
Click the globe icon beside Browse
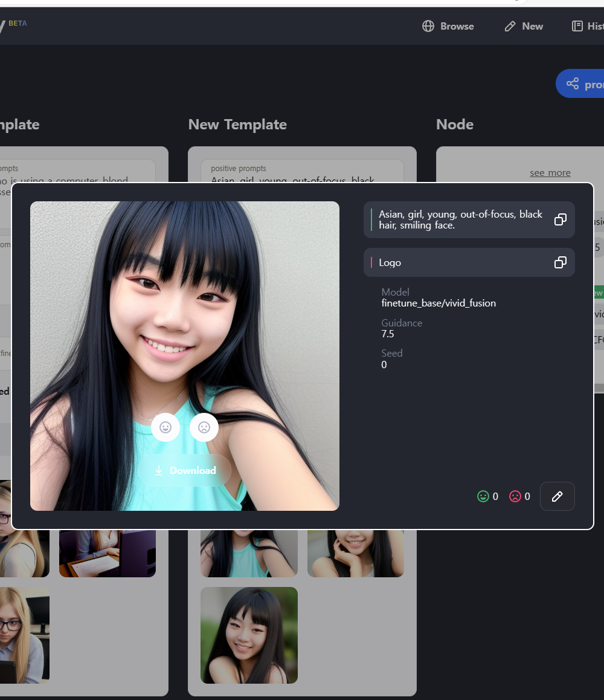(x=428, y=27)
